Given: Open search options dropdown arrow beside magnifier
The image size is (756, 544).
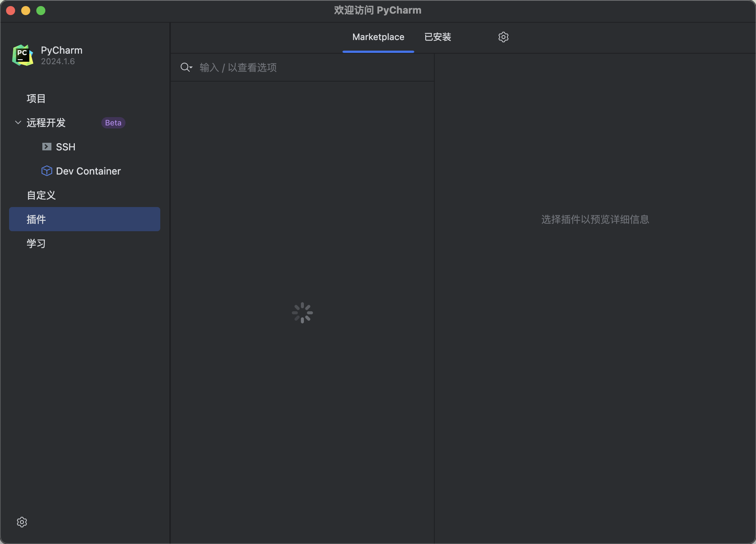Looking at the screenshot, I should click(191, 68).
